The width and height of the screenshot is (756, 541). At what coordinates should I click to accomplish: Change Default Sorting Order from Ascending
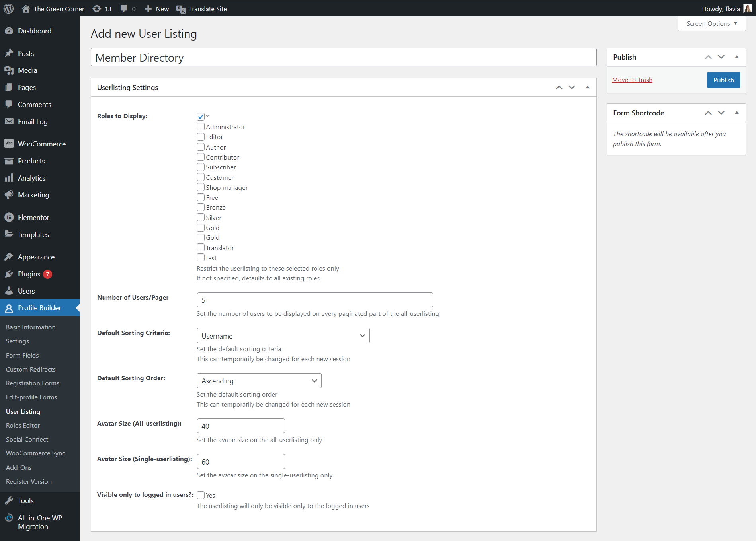point(259,381)
